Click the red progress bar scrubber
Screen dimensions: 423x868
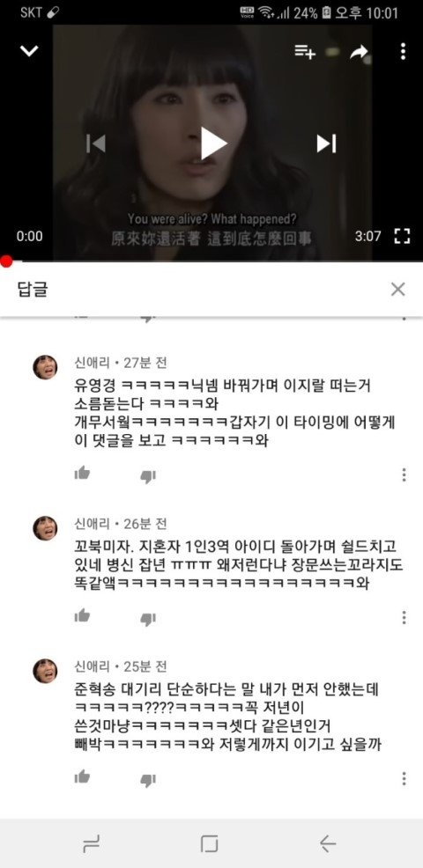[x=6, y=261]
